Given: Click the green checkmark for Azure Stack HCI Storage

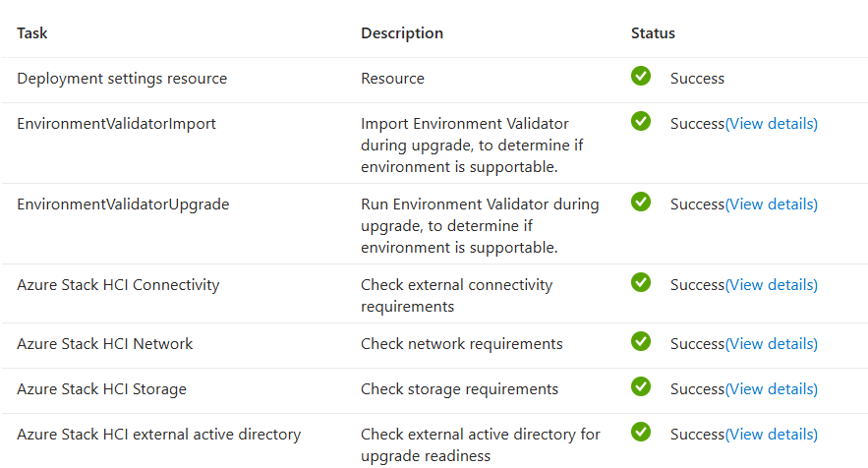Looking at the screenshot, I should point(641,386).
